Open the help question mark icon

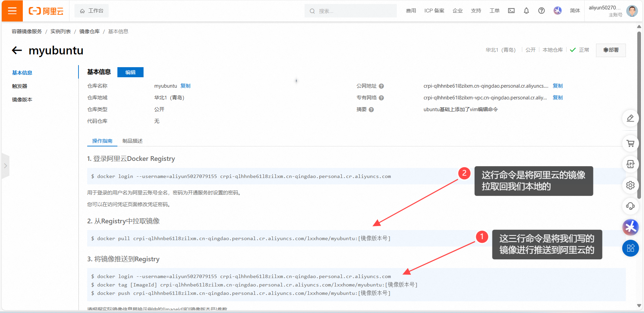pos(541,11)
